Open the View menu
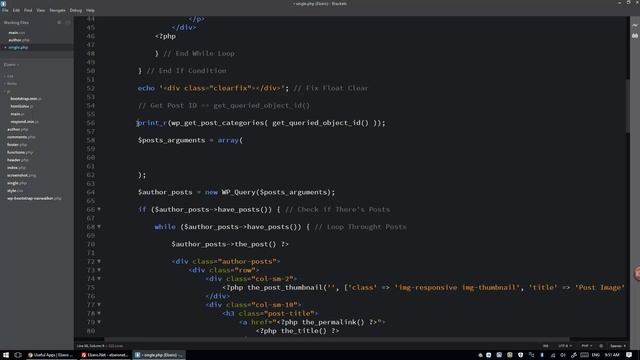Screen dimensions: 640x360 tap(41, 10)
